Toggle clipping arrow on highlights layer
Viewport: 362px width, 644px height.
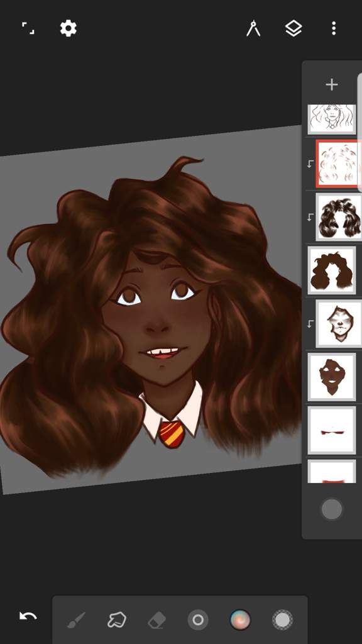click(x=310, y=164)
